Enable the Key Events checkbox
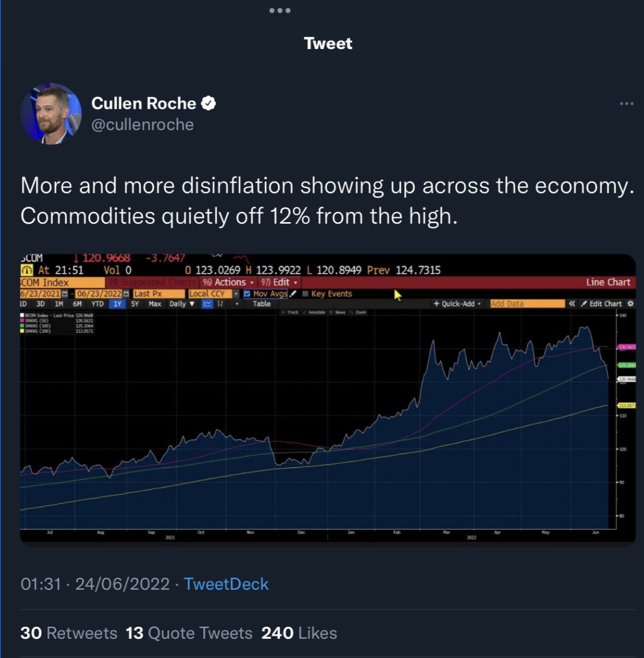644x658 pixels. pyautogui.click(x=305, y=294)
